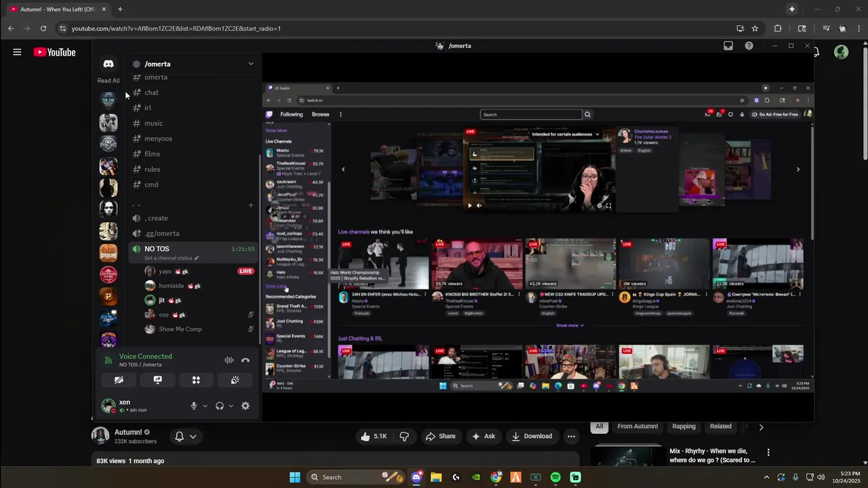Show more filter chips with right arrow

pos(761,427)
